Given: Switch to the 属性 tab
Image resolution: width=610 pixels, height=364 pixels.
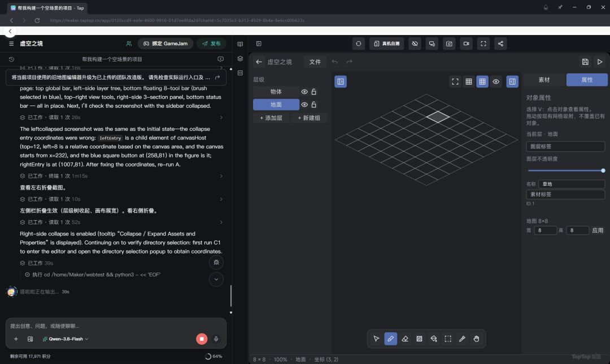Looking at the screenshot, I should pyautogui.click(x=587, y=80).
